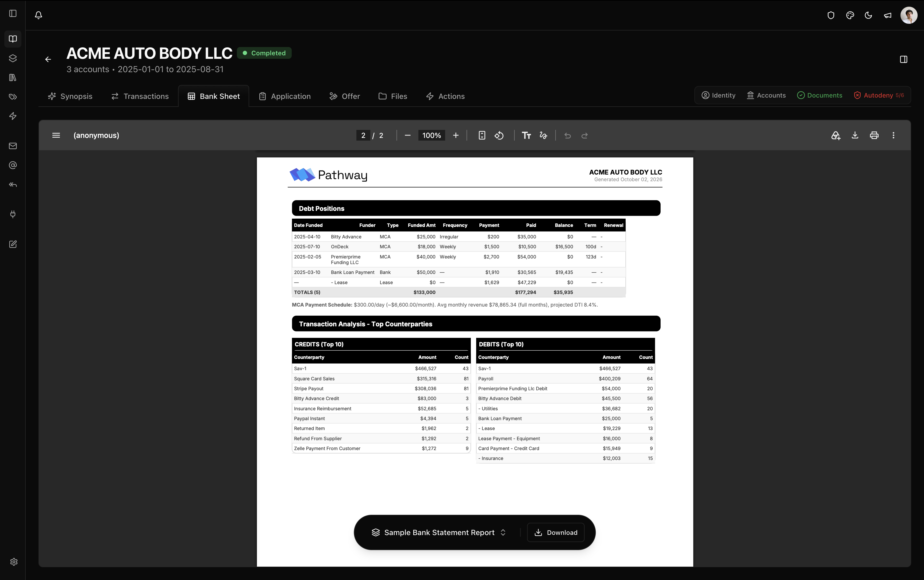This screenshot has width=924, height=580.
Task: Click the undo arrow in PDF toolbar
Action: [568, 136]
